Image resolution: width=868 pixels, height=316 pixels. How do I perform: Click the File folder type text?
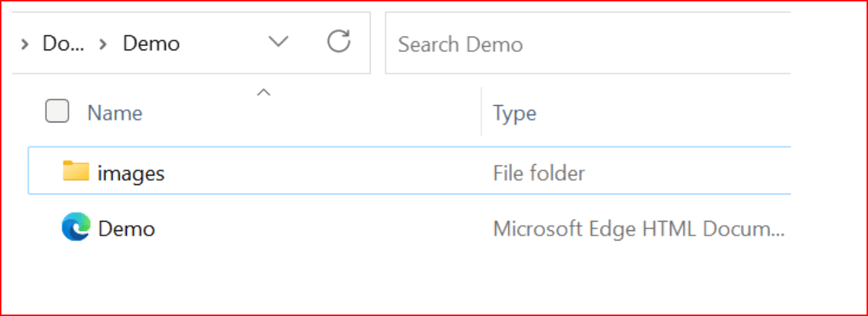(x=539, y=173)
